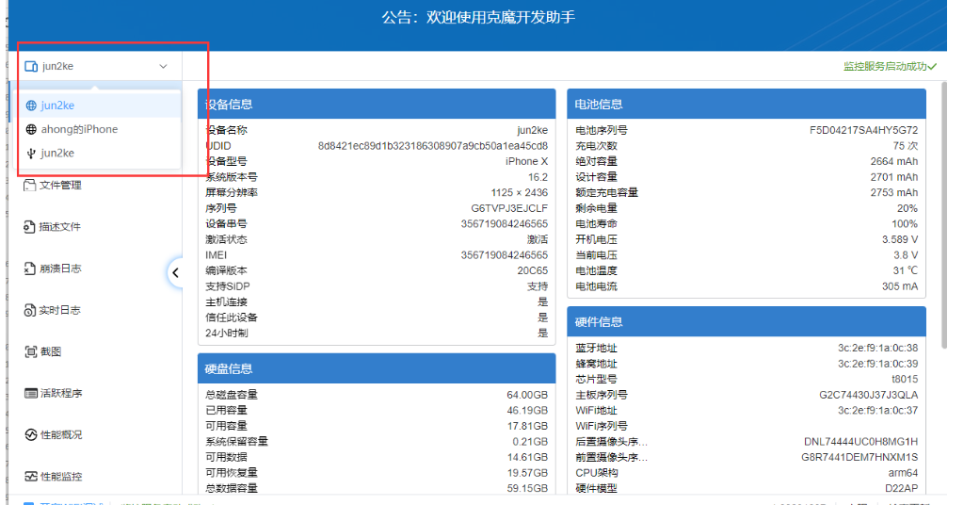Screen dimensions: 980x505
Task: Click the available capacity value 17.81GB
Action: pyautogui.click(x=527, y=426)
